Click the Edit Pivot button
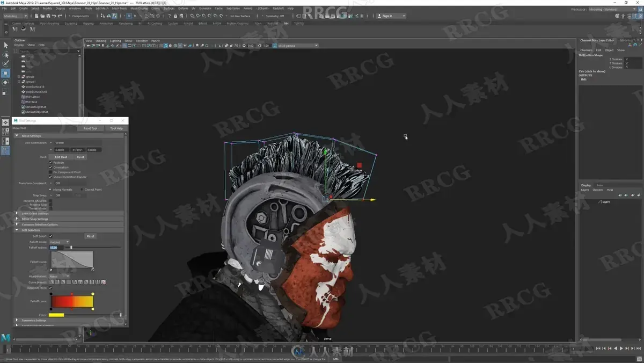The width and height of the screenshot is (644, 363). (61, 157)
